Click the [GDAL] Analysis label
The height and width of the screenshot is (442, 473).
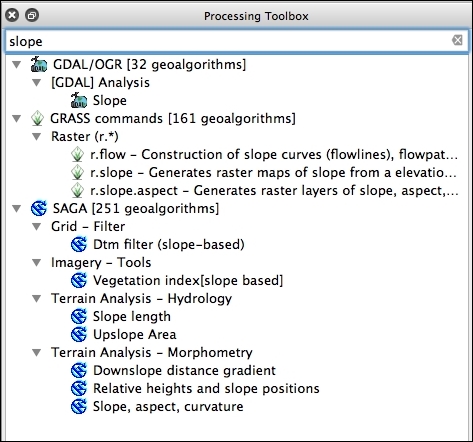(x=100, y=82)
